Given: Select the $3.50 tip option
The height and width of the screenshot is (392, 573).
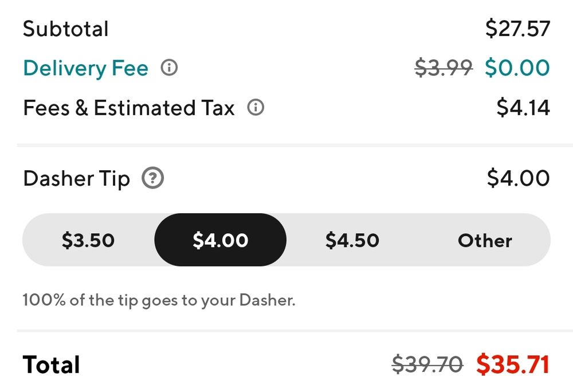Looking at the screenshot, I should [89, 240].
